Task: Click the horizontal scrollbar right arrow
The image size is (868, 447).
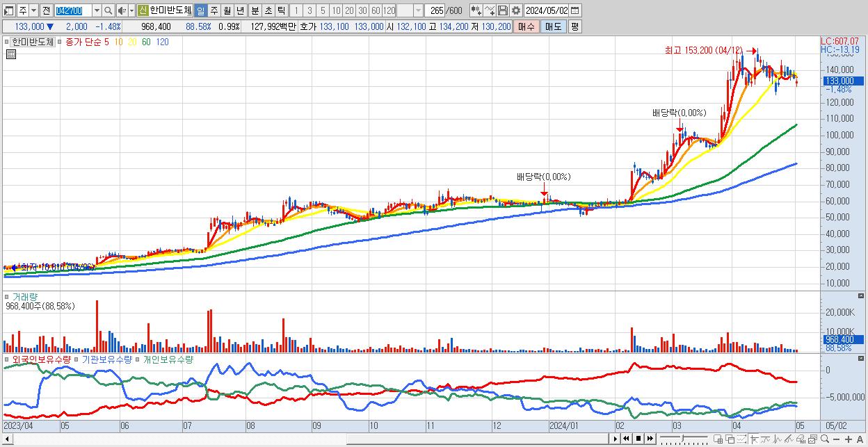Action: coord(615,439)
